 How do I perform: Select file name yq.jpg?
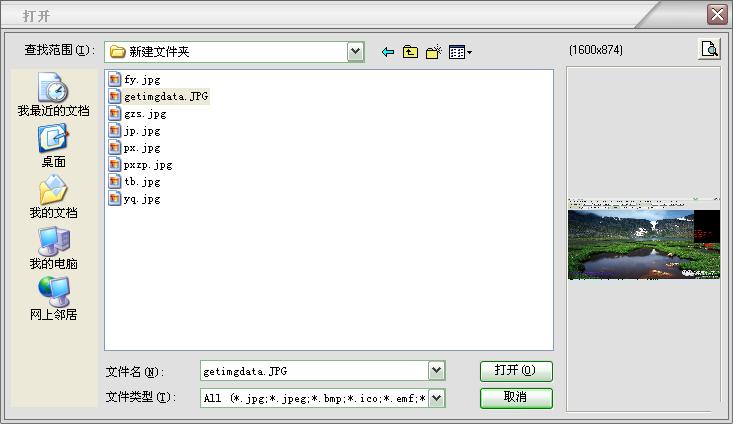click(142, 199)
